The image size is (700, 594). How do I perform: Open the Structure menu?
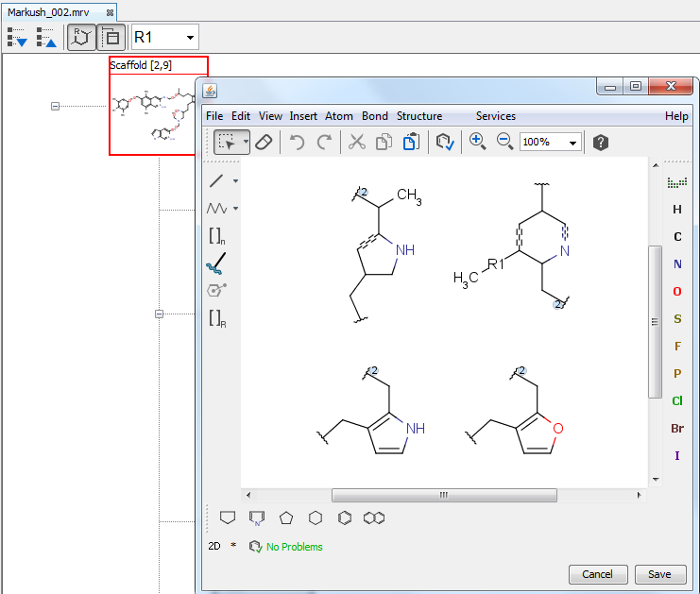(419, 116)
